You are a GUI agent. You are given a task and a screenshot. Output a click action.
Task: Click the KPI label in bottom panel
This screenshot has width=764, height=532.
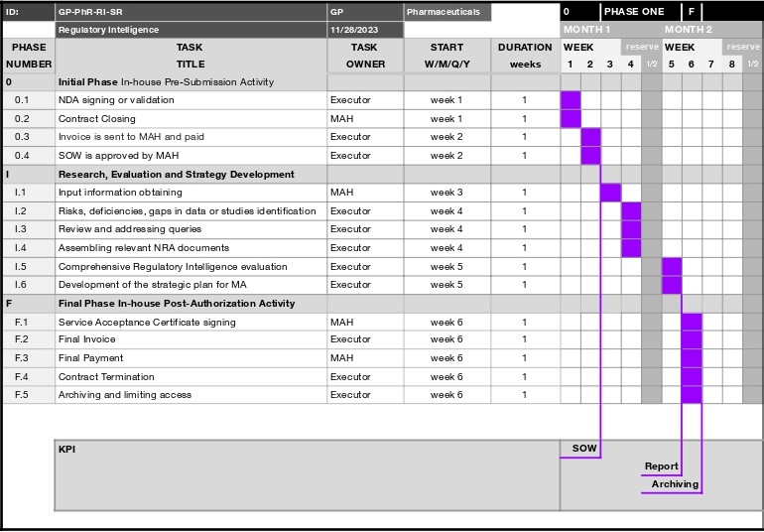[x=67, y=450]
